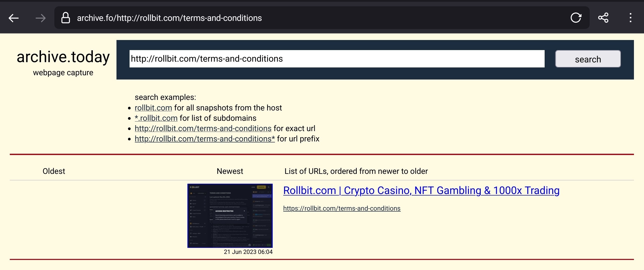644x270 pixels.
Task: Click the 21 Jun 2023 06:04 timestamp
Action: pos(248,252)
